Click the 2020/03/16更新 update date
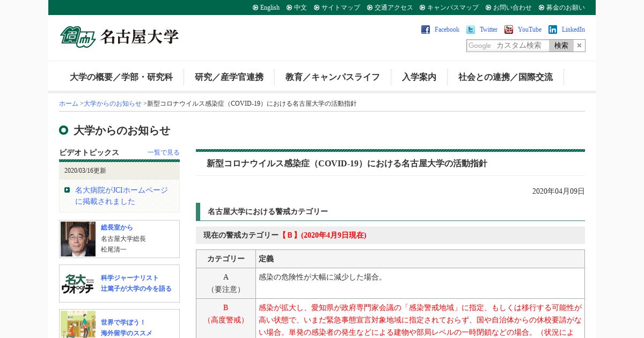The height and width of the screenshot is (338, 644). [x=85, y=171]
